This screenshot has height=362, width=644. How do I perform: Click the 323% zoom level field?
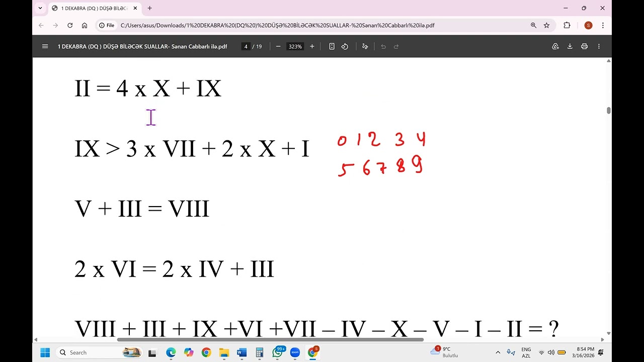[x=295, y=46]
